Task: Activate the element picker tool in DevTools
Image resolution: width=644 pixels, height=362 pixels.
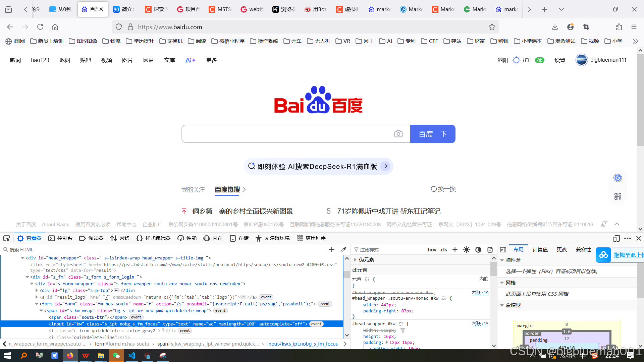Action: pos(7,238)
